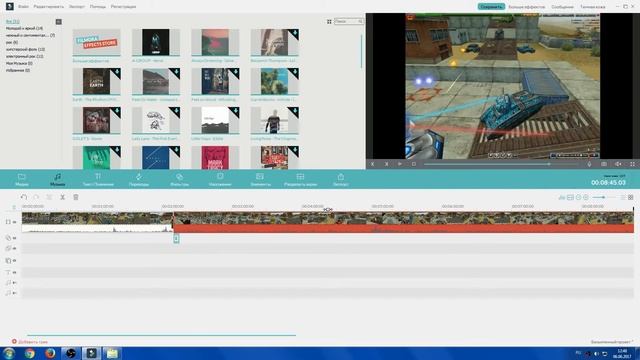This screenshot has height=360, width=640.
Task: Undo the last timeline action
Action: tap(24, 197)
